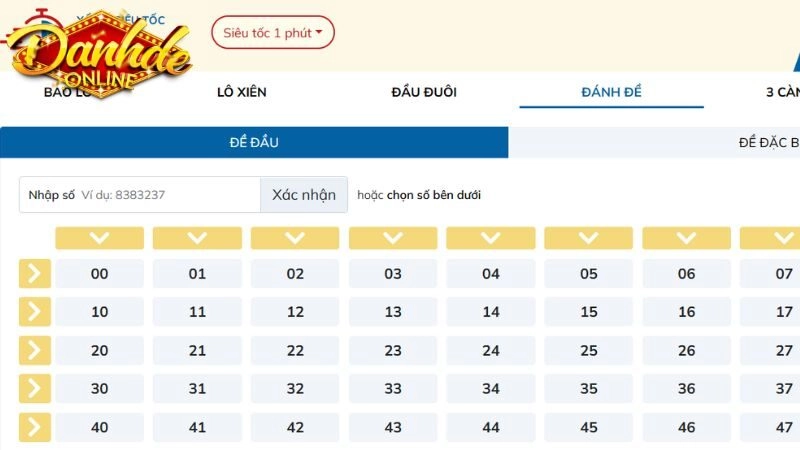Click the chevron above column 05
This screenshot has height=450, width=800.
point(589,238)
